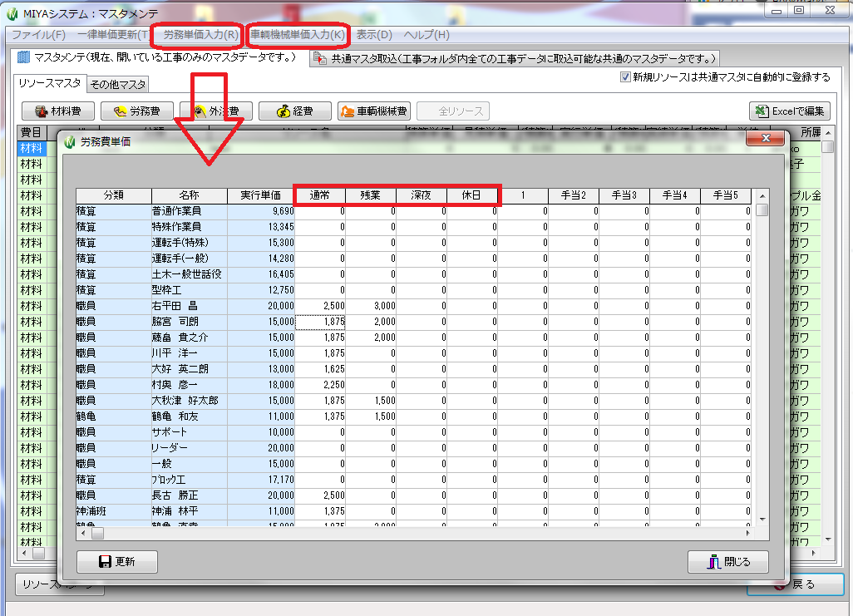This screenshot has height=616, width=853.
Task: Select the 経費 resource button
Action: coord(295,111)
